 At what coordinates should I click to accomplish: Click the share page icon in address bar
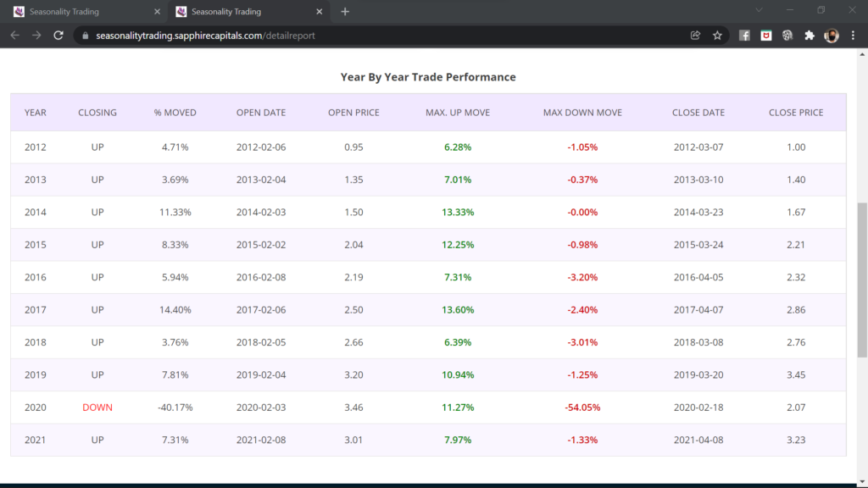point(696,36)
